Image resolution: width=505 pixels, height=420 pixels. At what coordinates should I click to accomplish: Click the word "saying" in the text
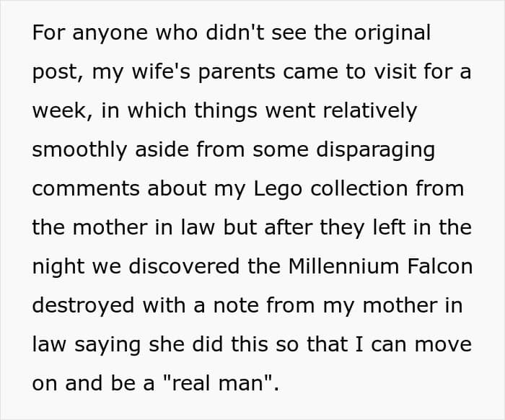(x=107, y=346)
